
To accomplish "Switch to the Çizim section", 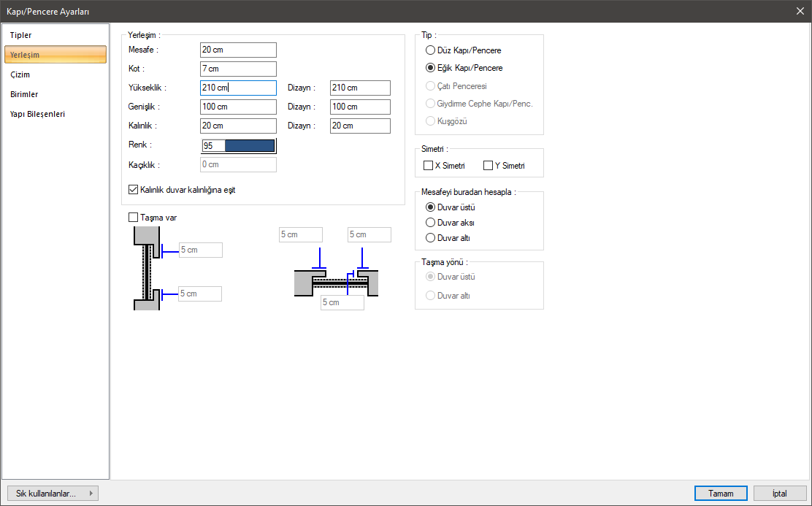I will [x=20, y=74].
